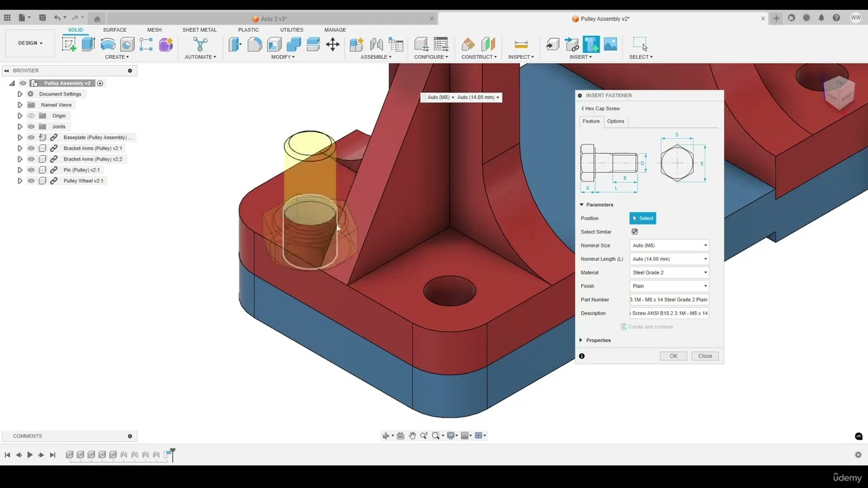Open the Nominal Size dropdown
The width and height of the screenshot is (868, 488).
pos(669,245)
